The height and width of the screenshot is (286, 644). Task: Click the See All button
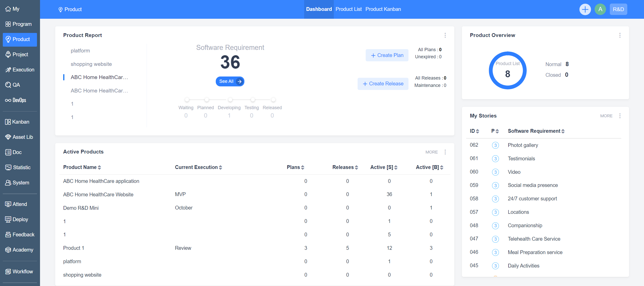pos(230,81)
